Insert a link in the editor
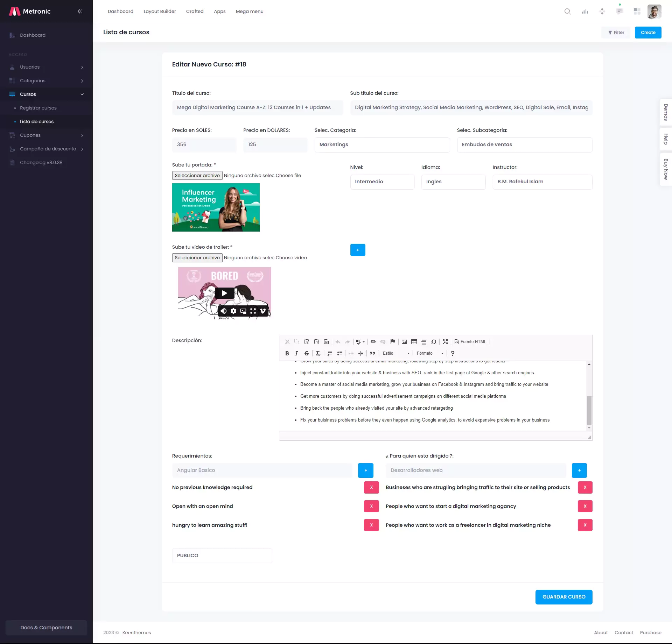 click(x=373, y=342)
